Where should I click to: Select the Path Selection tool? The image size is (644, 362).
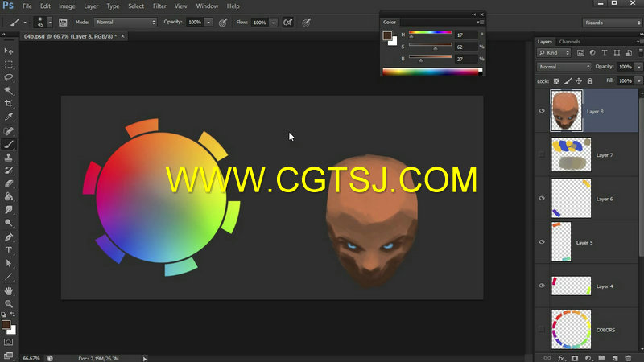point(9,264)
